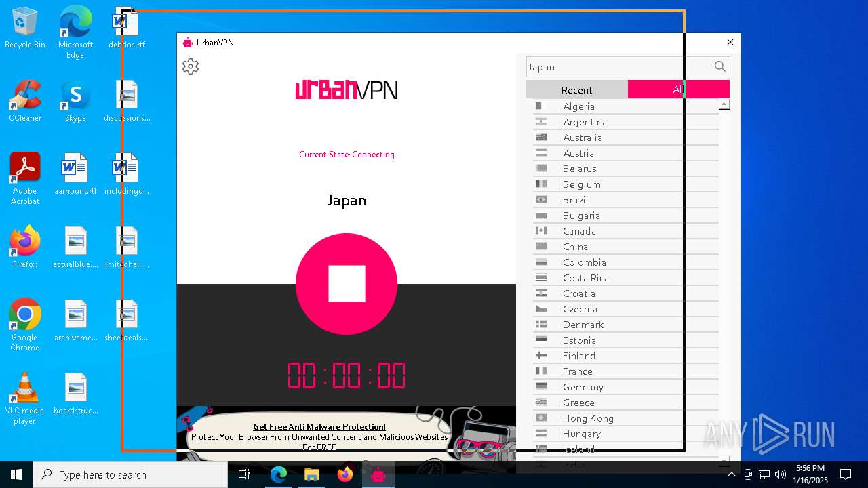Click the Finland flag icon
868x488 pixels.
click(541, 356)
